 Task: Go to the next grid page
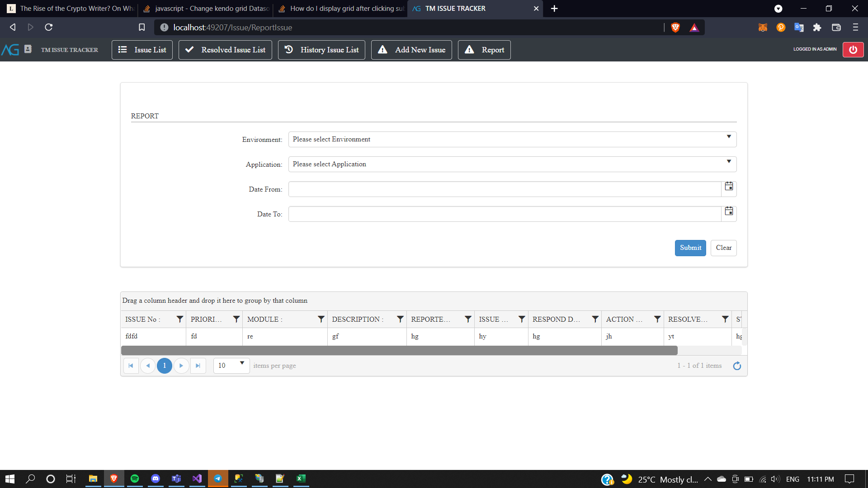click(x=181, y=366)
